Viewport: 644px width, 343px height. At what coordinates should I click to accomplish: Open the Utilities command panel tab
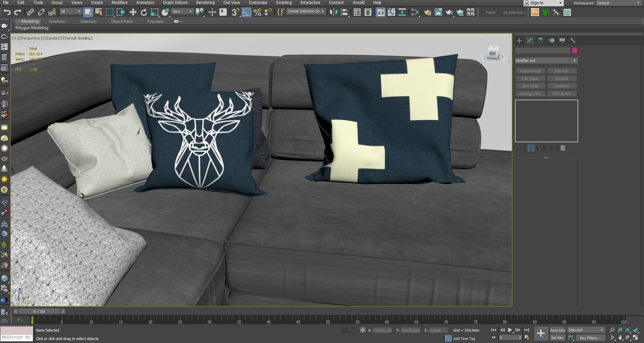(573, 41)
